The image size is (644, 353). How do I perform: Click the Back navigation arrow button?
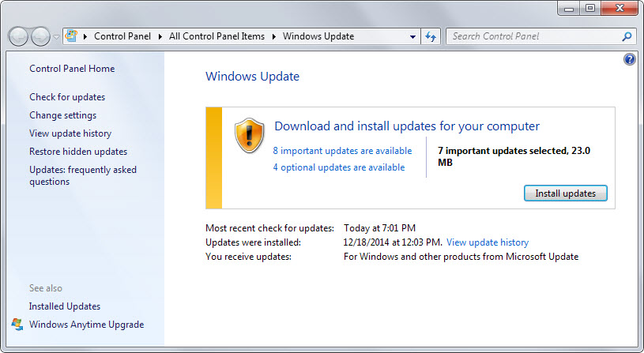coord(18,36)
